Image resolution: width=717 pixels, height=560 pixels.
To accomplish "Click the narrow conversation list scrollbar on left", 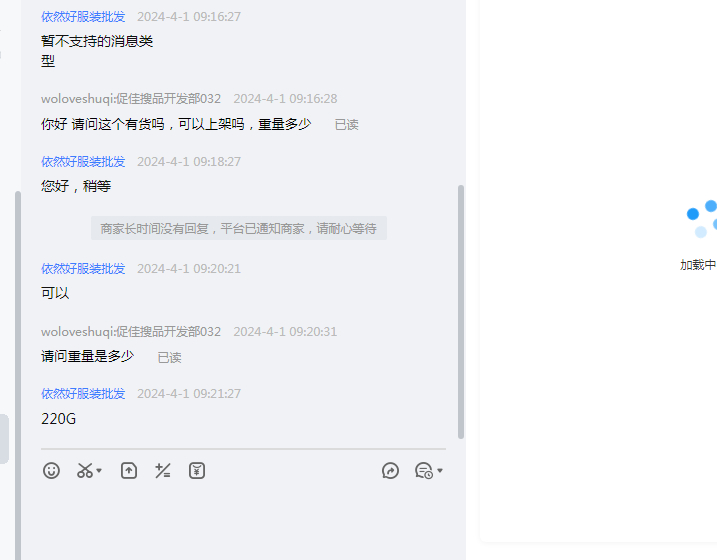I will click(x=18, y=375).
